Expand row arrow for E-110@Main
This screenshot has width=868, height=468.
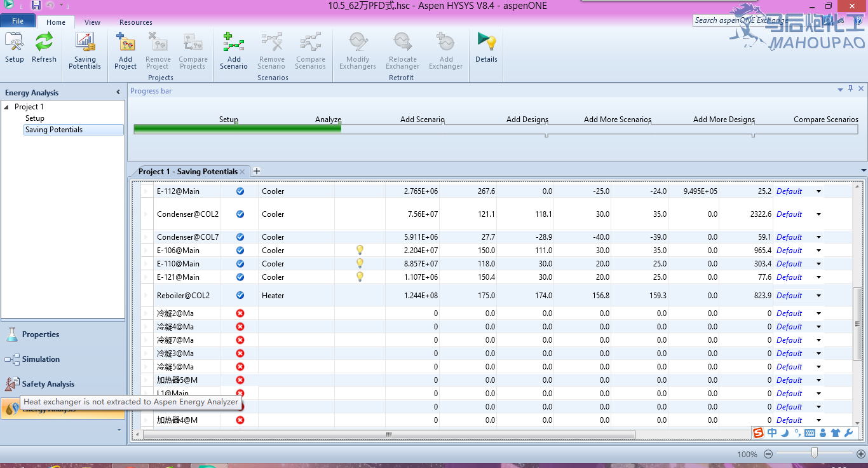coord(146,264)
